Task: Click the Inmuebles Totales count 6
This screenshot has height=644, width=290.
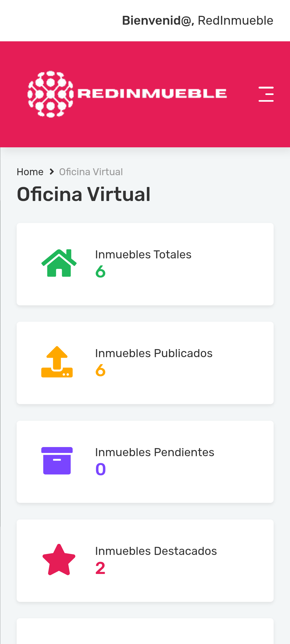Action: 100,272
